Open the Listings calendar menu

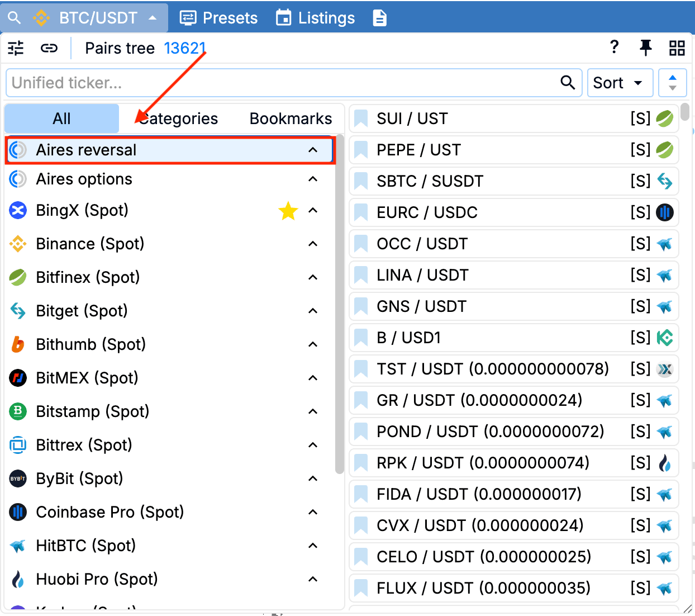pyautogui.click(x=316, y=18)
